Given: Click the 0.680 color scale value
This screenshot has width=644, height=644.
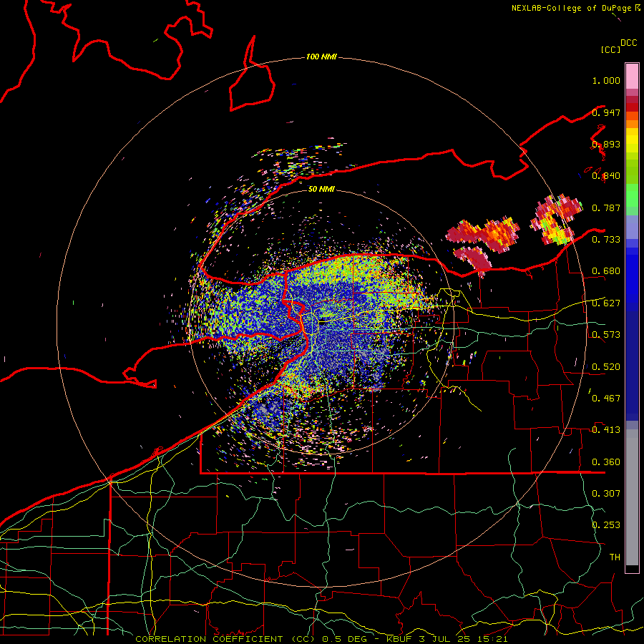Looking at the screenshot, I should [606, 271].
